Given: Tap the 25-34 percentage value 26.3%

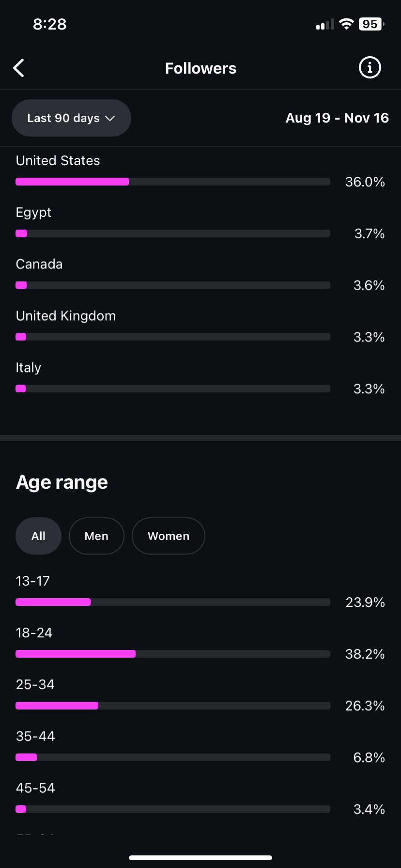Looking at the screenshot, I should (365, 706).
